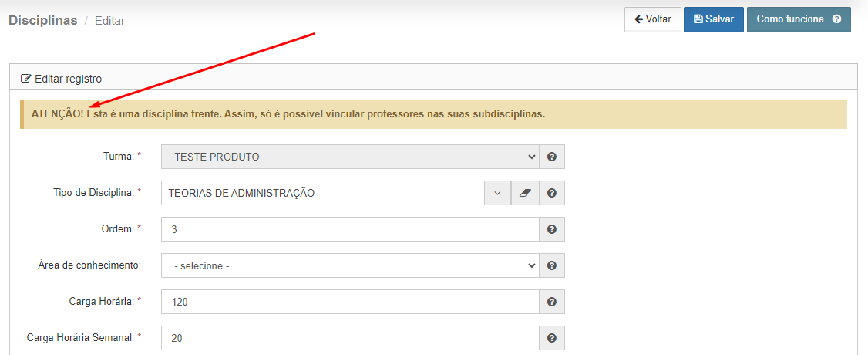Viewport: 868px width, 355px height.
Task: Click the eraser icon to clear Tipo de Disciplina
Action: pos(525,193)
